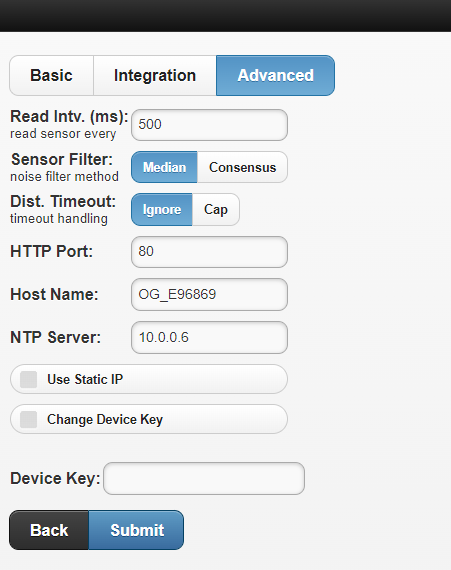Set Dist. Timeout to Cap

216,209
